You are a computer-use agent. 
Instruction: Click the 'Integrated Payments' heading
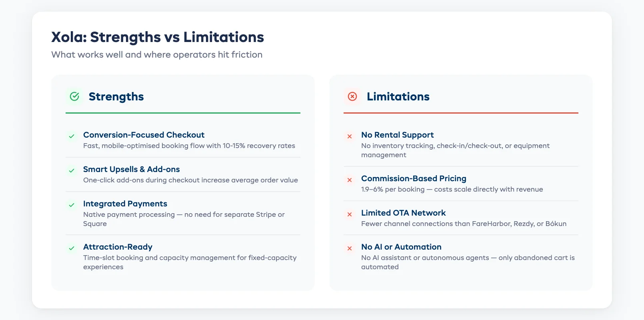point(125,204)
